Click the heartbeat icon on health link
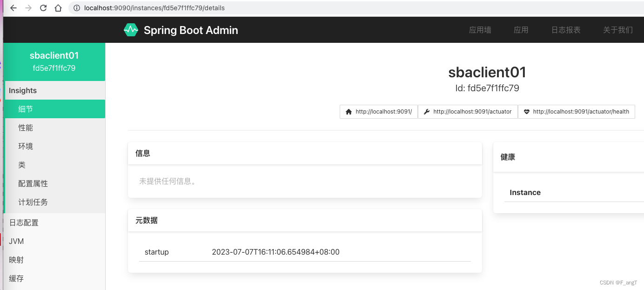Screen dimensions: 644x290 [526, 112]
